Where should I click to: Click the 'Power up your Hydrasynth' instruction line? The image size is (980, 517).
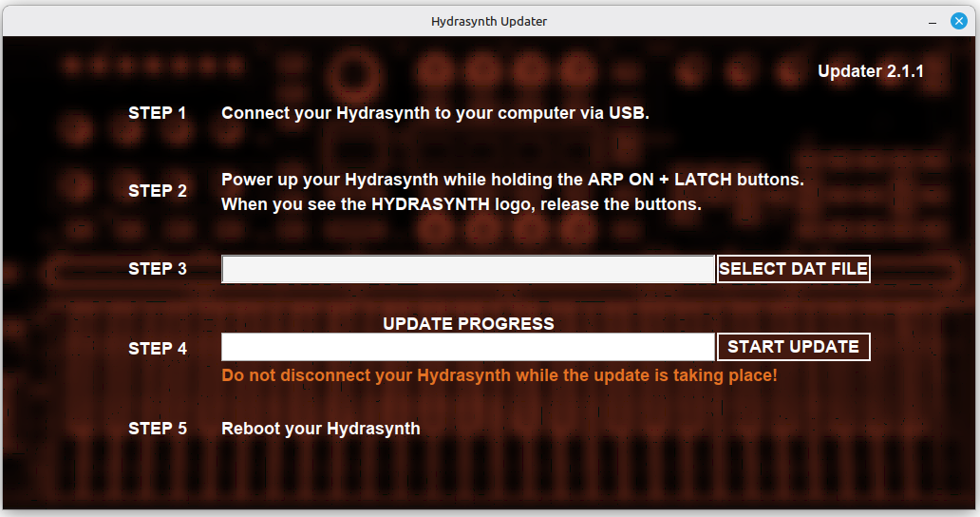coord(513,180)
